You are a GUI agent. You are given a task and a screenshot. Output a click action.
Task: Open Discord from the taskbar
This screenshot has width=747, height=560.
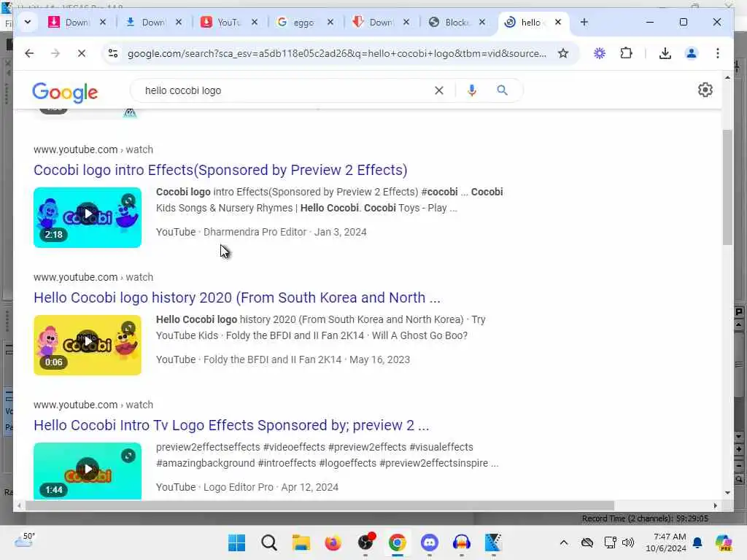[429, 542]
